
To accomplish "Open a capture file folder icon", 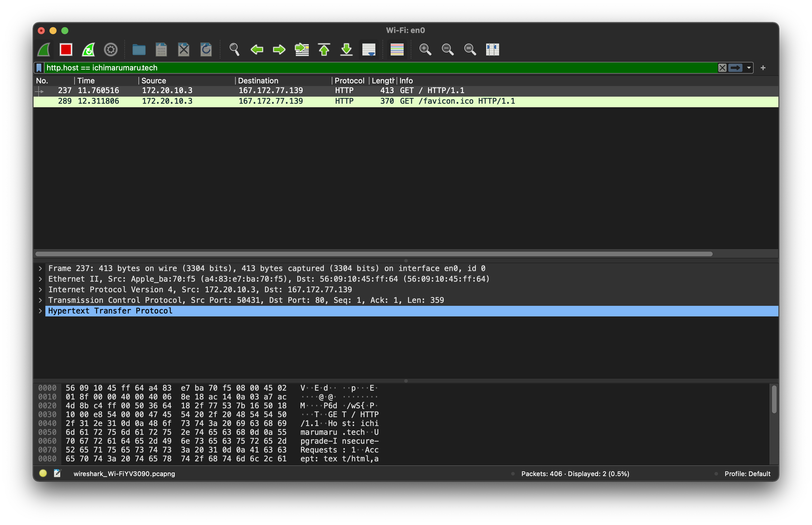I will point(139,50).
